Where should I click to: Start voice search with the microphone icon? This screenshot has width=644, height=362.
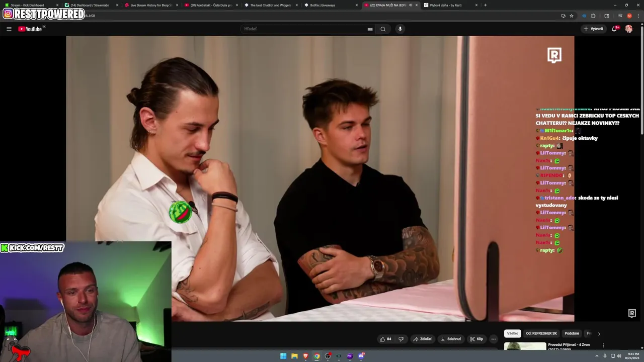tap(400, 29)
